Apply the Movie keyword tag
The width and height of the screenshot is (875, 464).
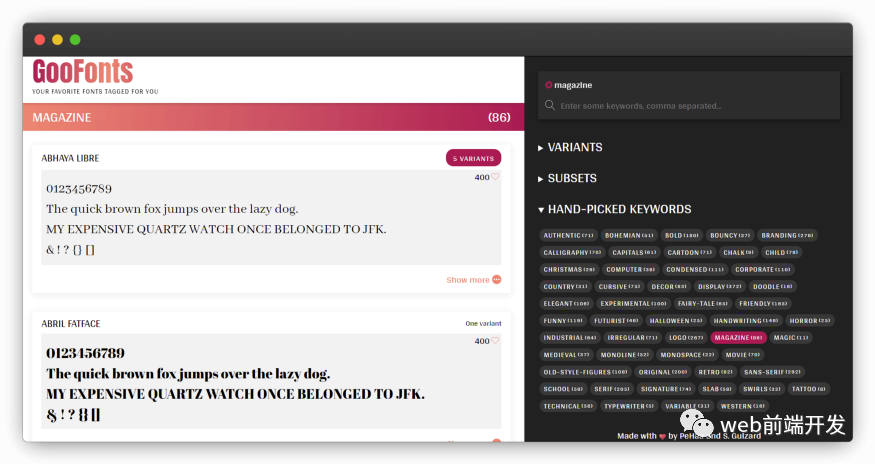point(743,355)
